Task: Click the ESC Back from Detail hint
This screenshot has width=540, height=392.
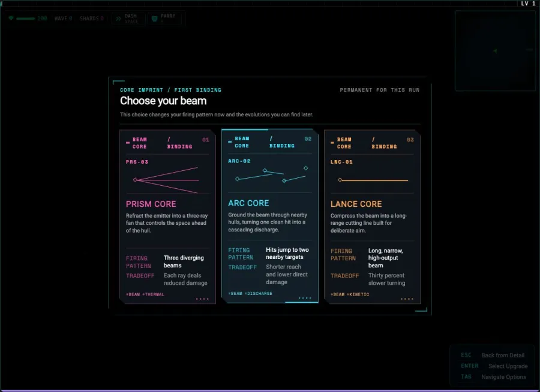Action: tap(493, 355)
